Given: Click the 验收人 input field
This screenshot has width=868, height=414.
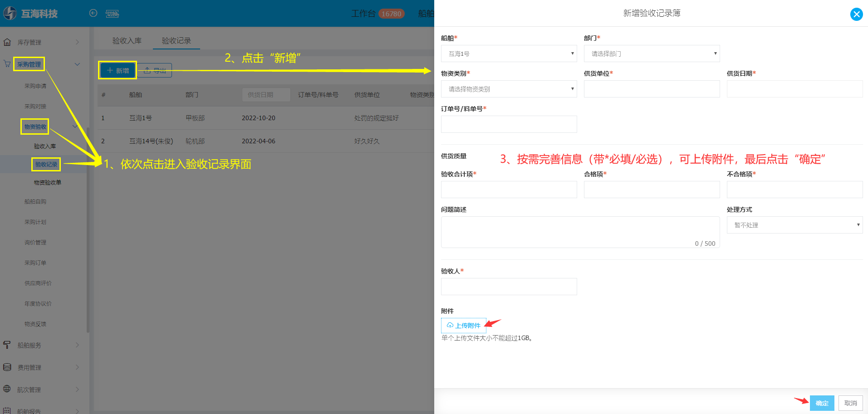Looking at the screenshot, I should [x=509, y=287].
